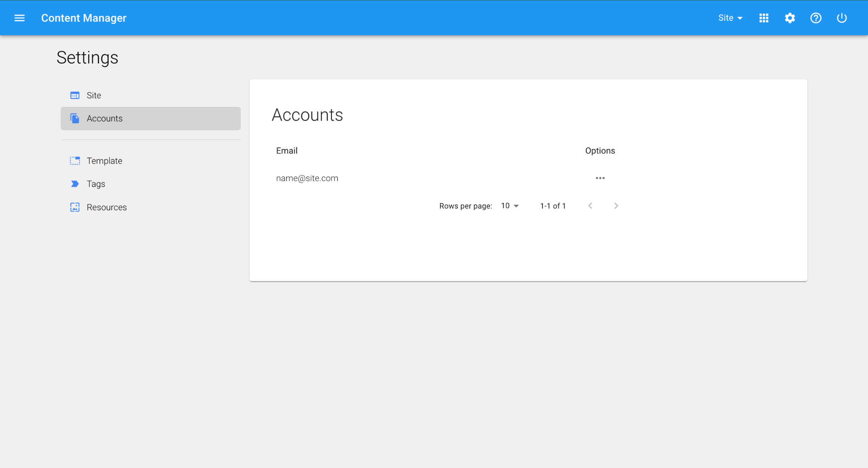Screen dimensions: 868x468
Task: Open options menu for name@site.com
Action: 600,178
